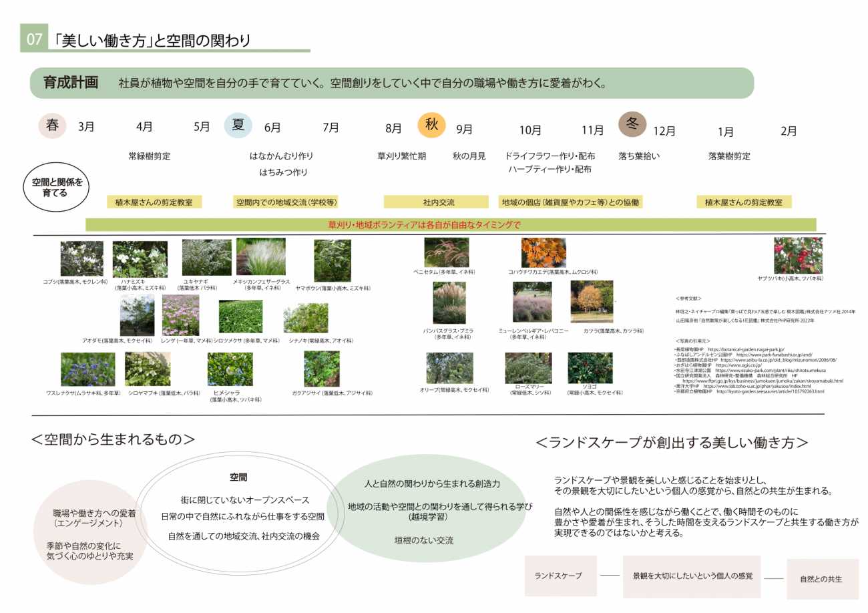Screen dimensions: 868x613
Task: Click the green 07 section number badge
Action: click(33, 39)
